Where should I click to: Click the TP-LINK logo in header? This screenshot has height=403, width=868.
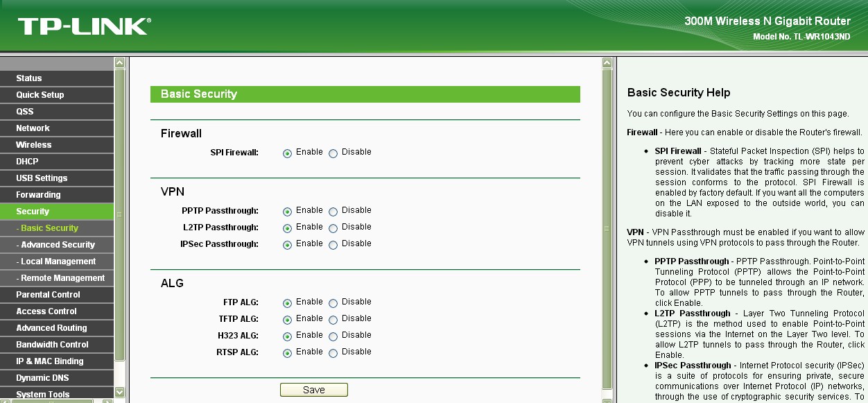[84, 26]
